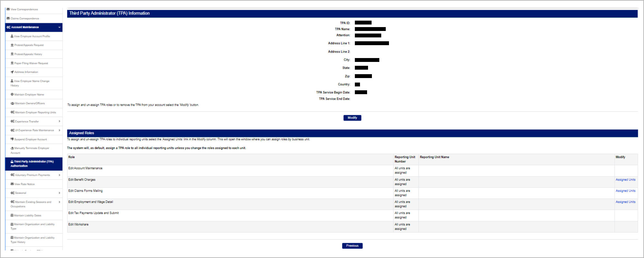The height and width of the screenshot is (258, 644).
Task: Click the gears icon beside Maintain Employer Reporting Units
Action: (x=13, y=112)
